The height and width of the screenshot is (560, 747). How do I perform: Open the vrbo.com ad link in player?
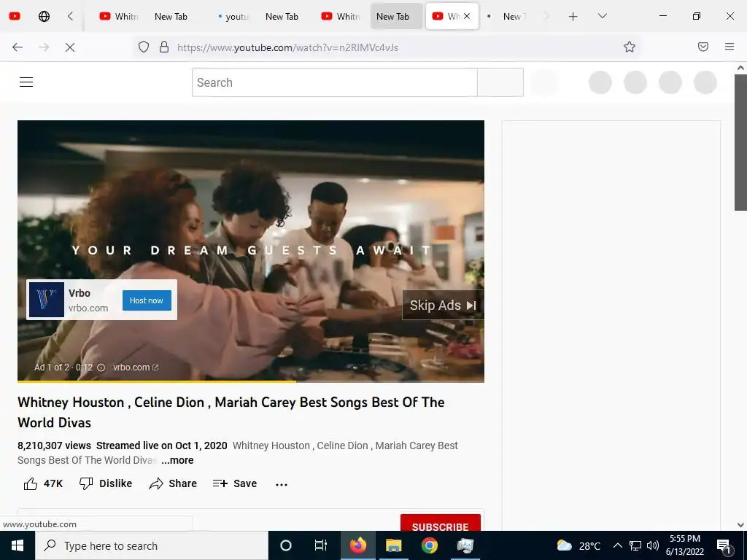(135, 367)
